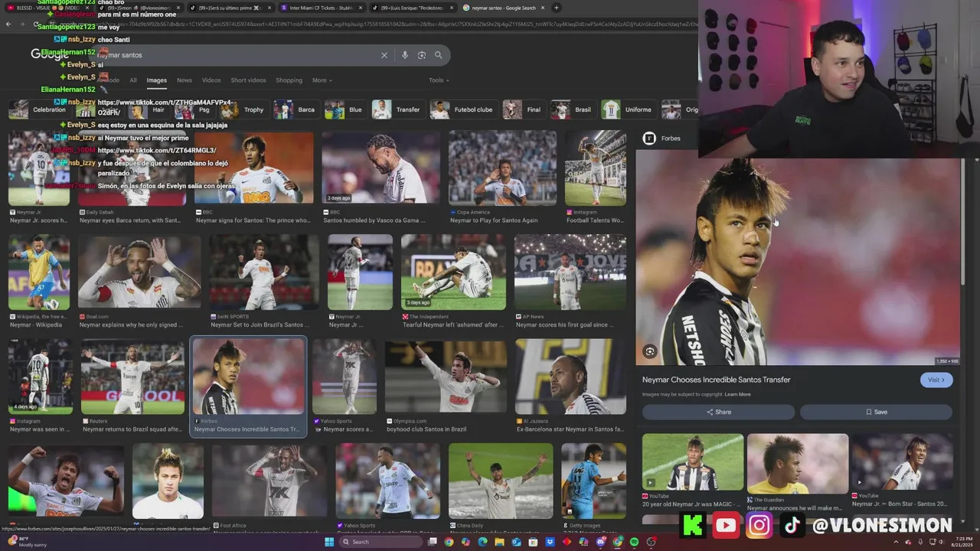Open the Learn More copyright link
The width and height of the screenshot is (980, 551).
pos(738,394)
